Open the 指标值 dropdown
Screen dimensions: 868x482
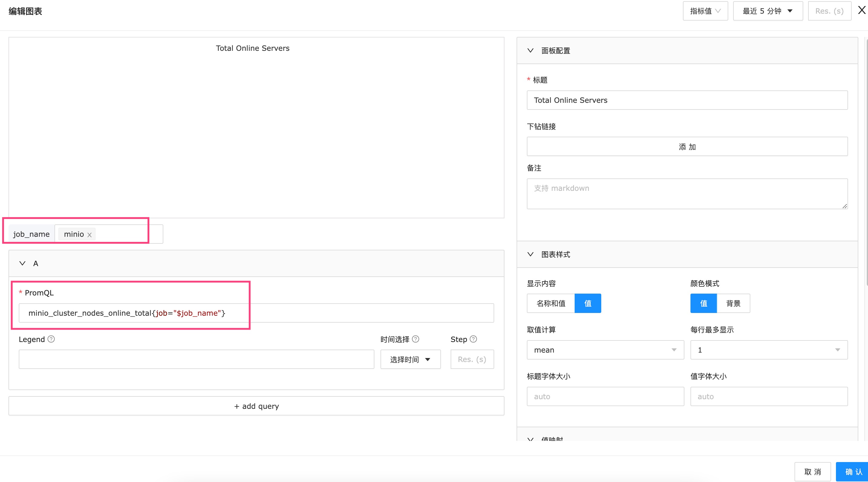tap(705, 11)
